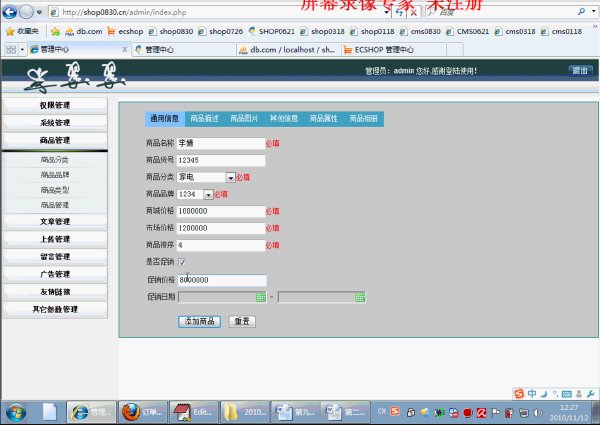Screen dimensions: 600x425
Task: Click the 商城价格 field containing 1000000
Action: [x=221, y=211]
